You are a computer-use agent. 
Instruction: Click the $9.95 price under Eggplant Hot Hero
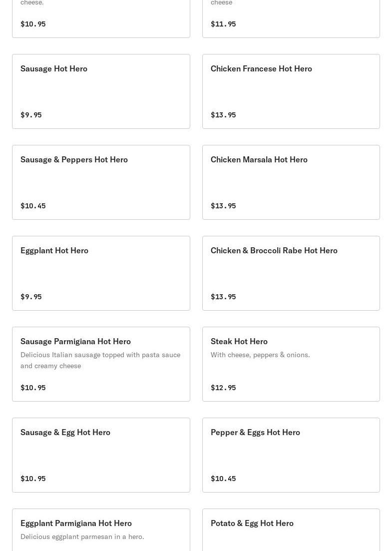31,297
